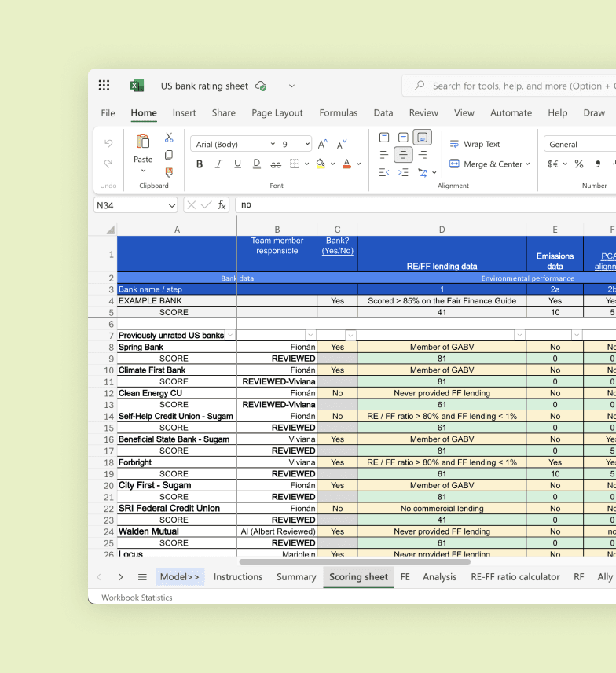Open the app launcher grid icon
The image size is (616, 673).
104,86
